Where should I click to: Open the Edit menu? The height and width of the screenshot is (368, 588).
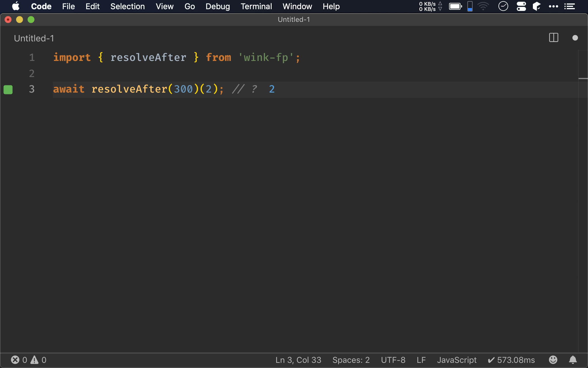pos(92,6)
